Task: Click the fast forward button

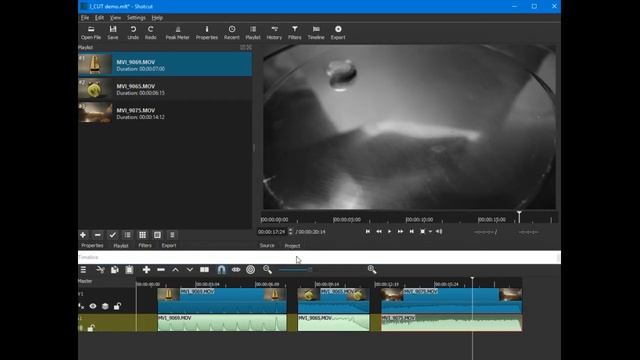Action: click(x=400, y=231)
